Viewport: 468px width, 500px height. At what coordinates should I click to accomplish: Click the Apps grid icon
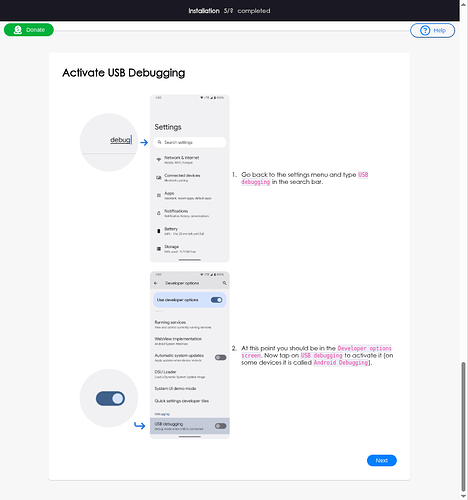pos(159,195)
